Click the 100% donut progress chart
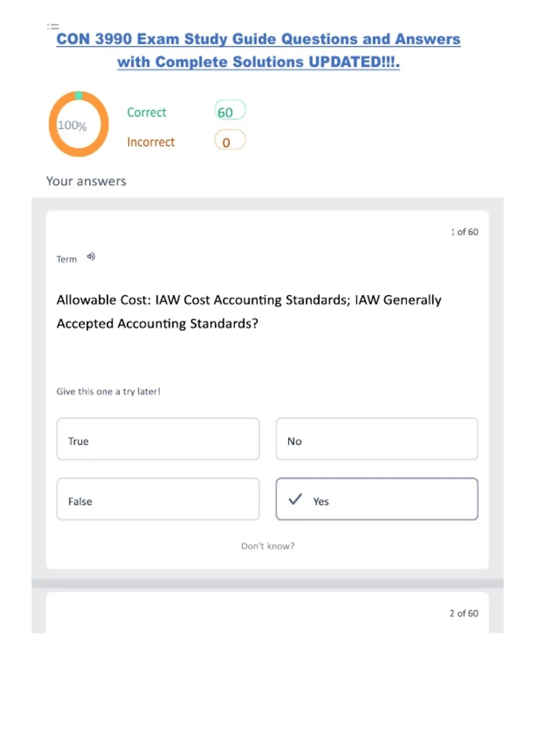 [x=78, y=124]
